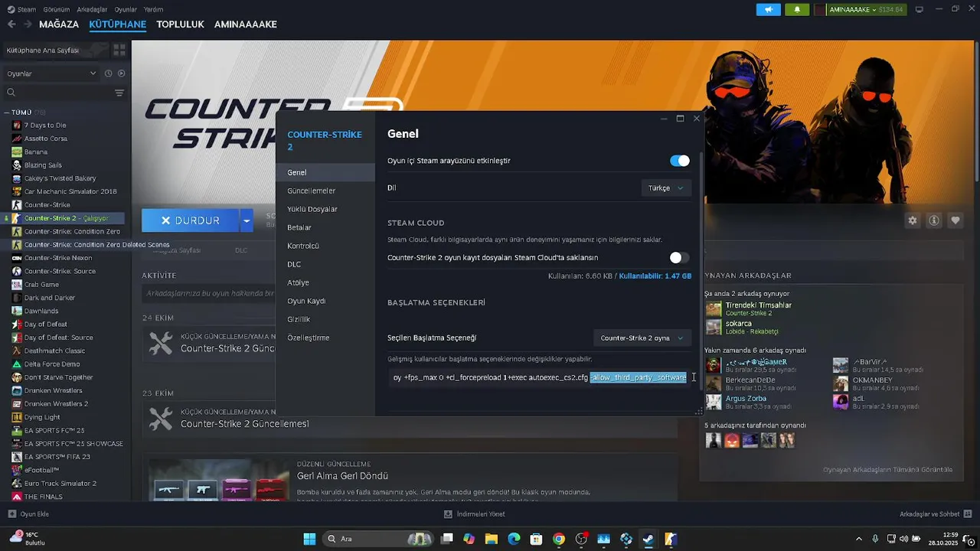Image resolution: width=980 pixels, height=551 pixels.
Task: Open Google Chrome from the taskbar
Action: pos(559,539)
